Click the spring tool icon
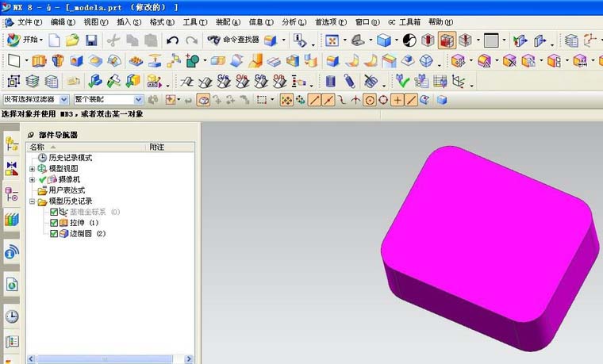The height and width of the screenshot is (364, 603). pos(350,81)
